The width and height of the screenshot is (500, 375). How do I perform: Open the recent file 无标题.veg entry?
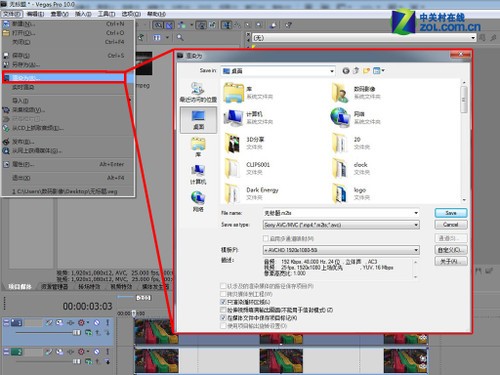[x=68, y=191]
